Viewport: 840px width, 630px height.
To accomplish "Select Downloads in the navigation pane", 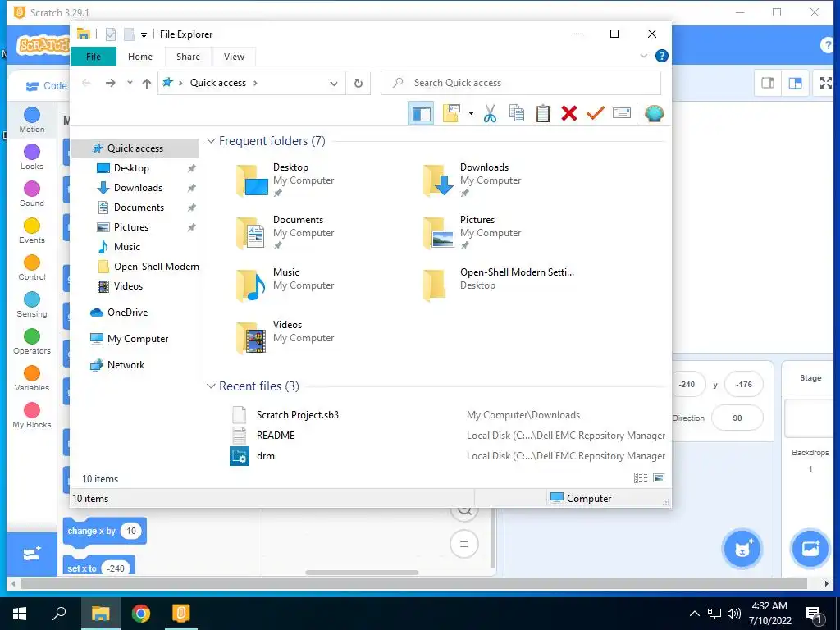I will 138,188.
